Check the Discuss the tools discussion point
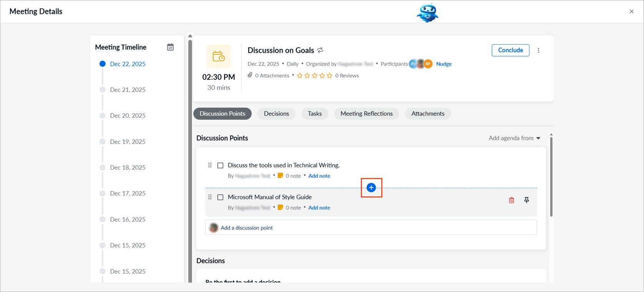 pyautogui.click(x=220, y=165)
